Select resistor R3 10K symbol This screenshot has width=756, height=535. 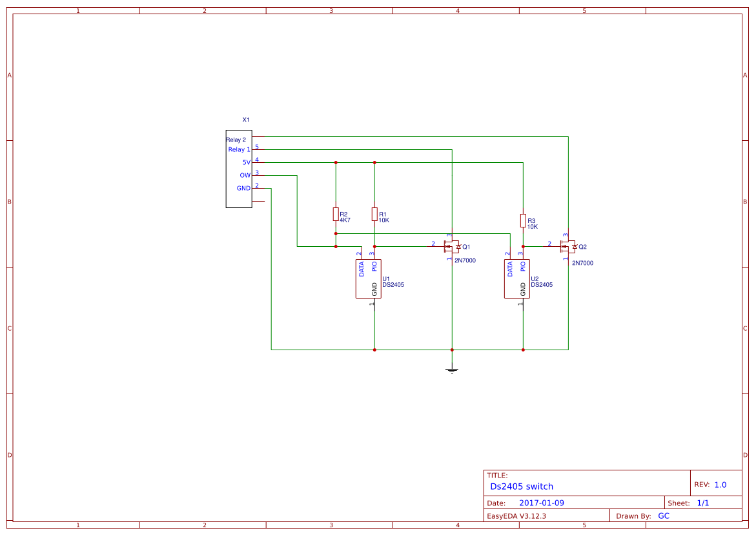523,222
